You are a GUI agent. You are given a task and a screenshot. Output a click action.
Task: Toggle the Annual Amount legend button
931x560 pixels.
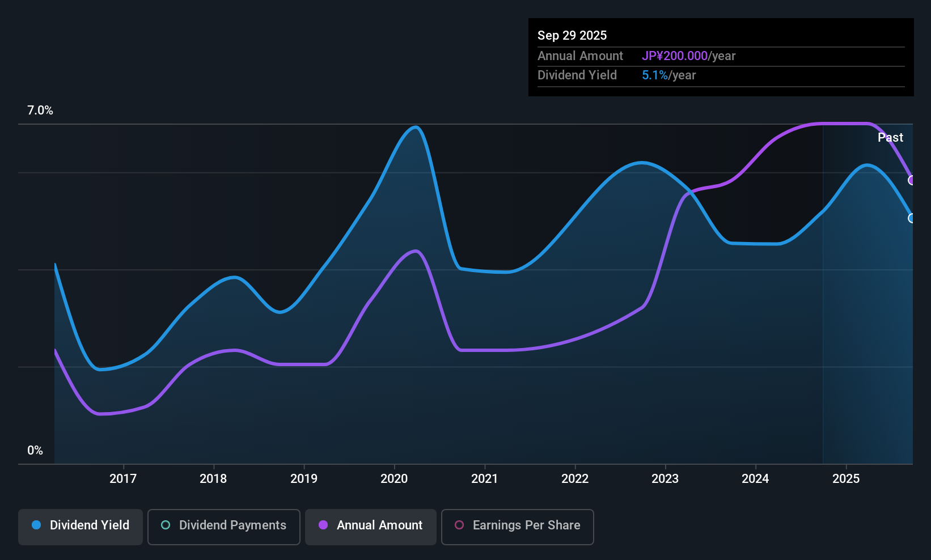(371, 527)
